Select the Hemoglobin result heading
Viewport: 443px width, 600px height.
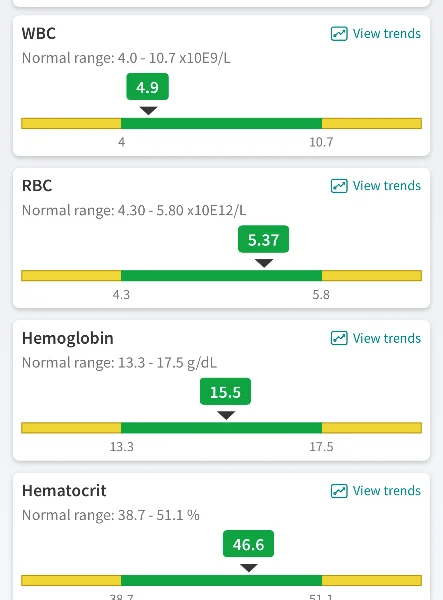pyautogui.click(x=68, y=338)
